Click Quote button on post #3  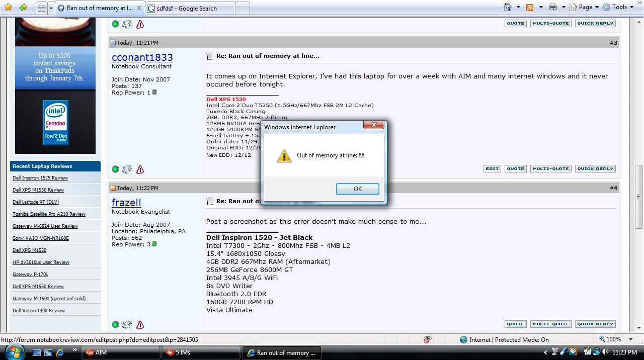click(x=515, y=168)
